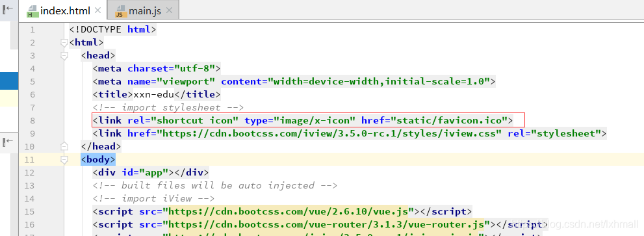The image size is (644, 236).
Task: Click the lower hide-panel arrow icon
Action: tap(8, 142)
